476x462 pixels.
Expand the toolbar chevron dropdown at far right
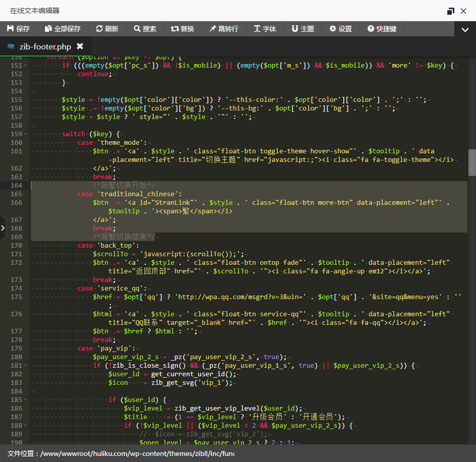click(x=465, y=30)
